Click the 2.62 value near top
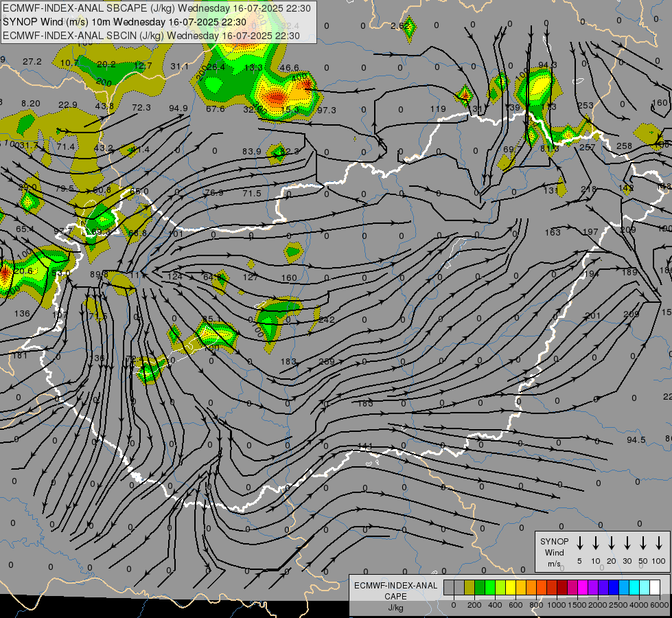 pyautogui.click(x=400, y=25)
